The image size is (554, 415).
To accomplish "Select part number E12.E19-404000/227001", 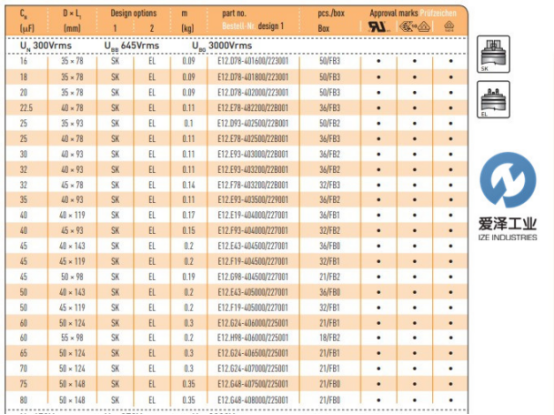I will [x=253, y=215].
